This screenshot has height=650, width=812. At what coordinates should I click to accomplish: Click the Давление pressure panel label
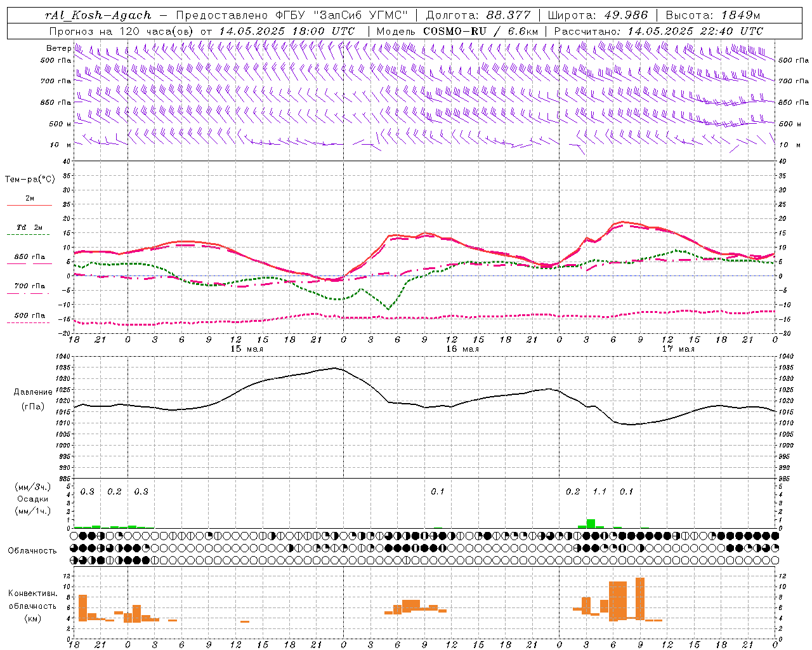[x=33, y=392]
